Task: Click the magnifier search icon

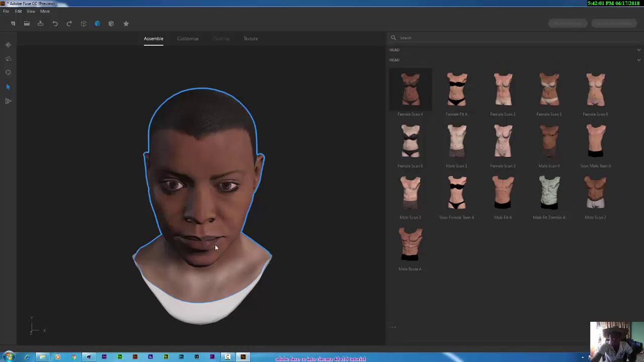Action: [x=393, y=38]
